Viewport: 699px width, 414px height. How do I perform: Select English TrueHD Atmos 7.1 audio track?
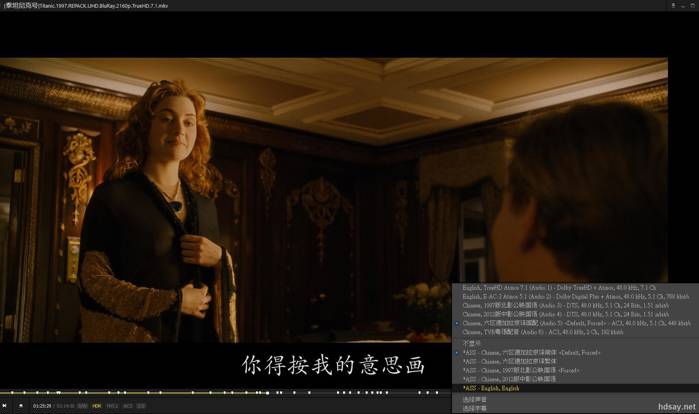(x=575, y=288)
